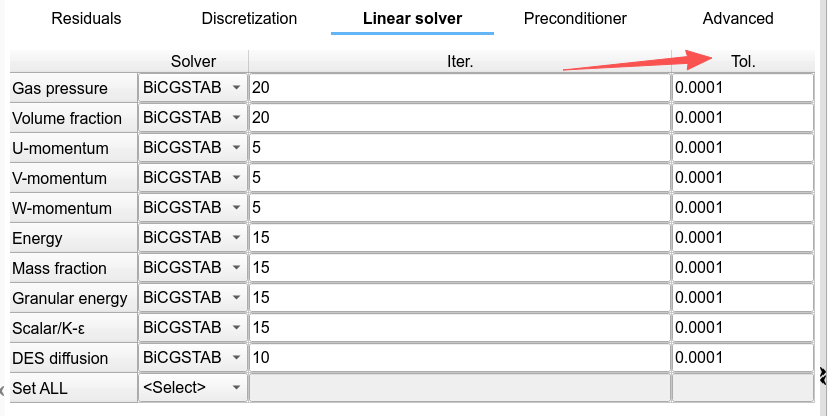Edit the Scalar/K-ε tolerance field
The width and height of the screenshot is (829, 416).
pyautogui.click(x=743, y=328)
